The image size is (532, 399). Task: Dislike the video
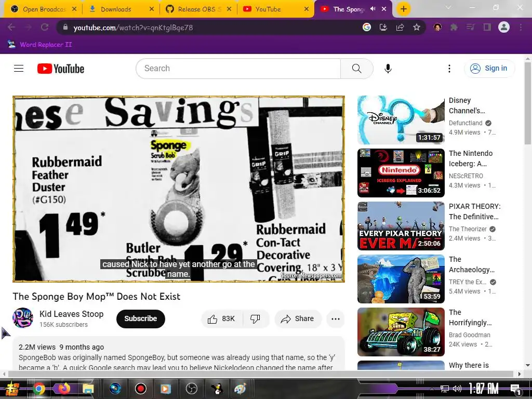point(255,318)
